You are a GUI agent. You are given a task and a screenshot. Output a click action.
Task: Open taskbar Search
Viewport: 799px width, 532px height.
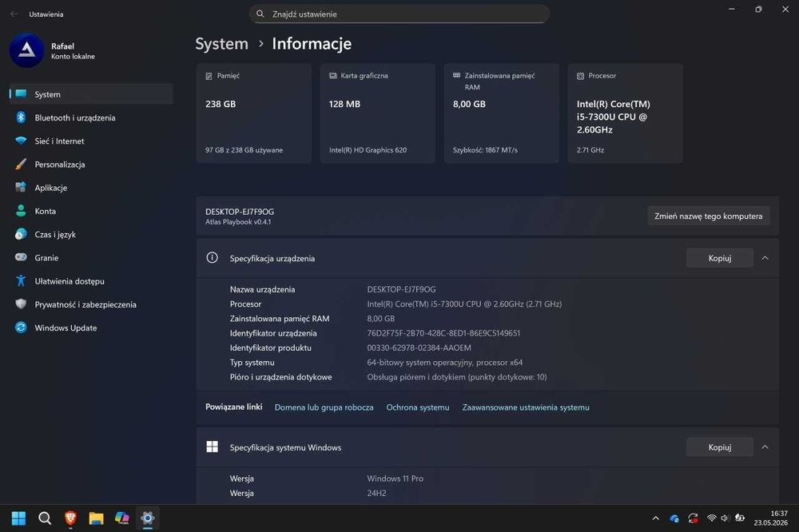pos(45,518)
